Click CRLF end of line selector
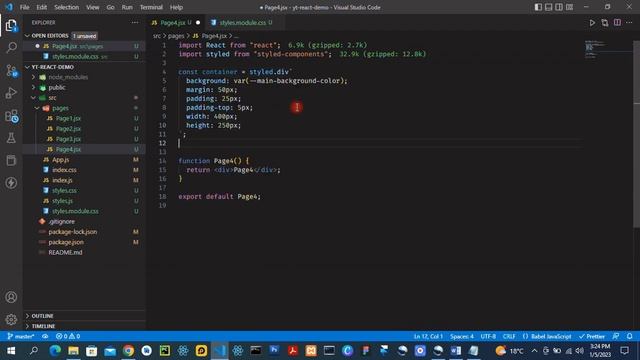 509,336
